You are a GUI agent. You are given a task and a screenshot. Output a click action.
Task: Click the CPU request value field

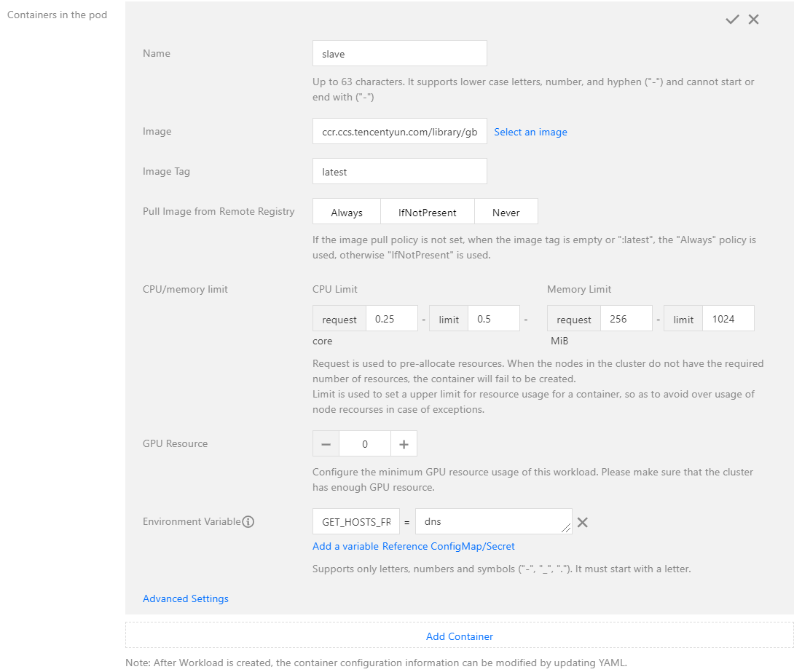coord(392,319)
